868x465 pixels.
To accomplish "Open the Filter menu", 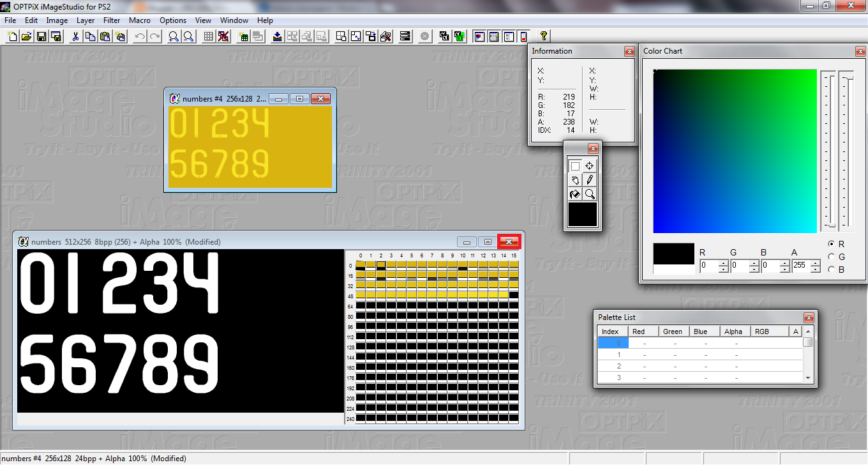I will coord(112,20).
